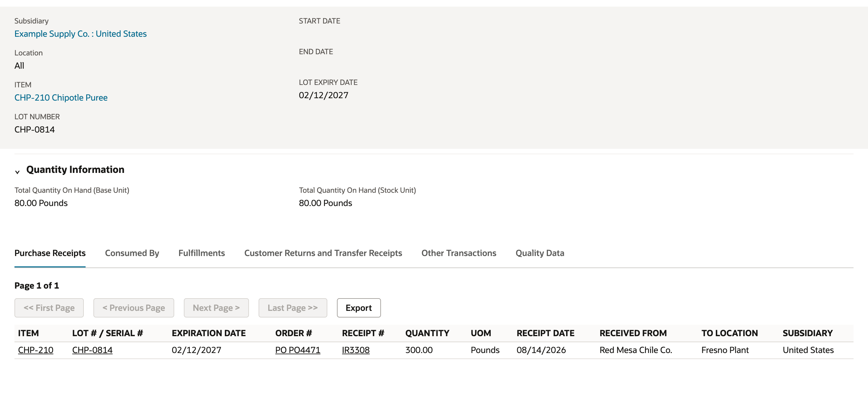This screenshot has height=394, width=868.
Task: Select the Red Mesa Chile Co. cell
Action: [x=636, y=350]
